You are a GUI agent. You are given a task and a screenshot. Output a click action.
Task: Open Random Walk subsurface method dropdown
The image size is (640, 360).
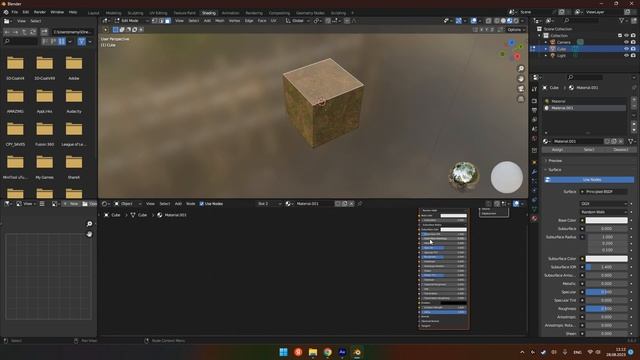[604, 212]
